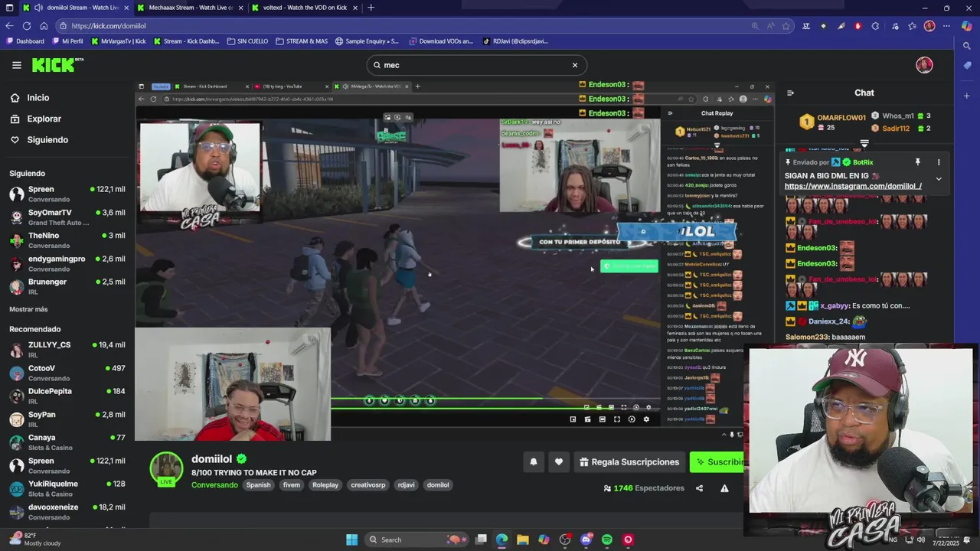Open SIN CUELLO bookmark folder
980x551 pixels.
(247, 41)
